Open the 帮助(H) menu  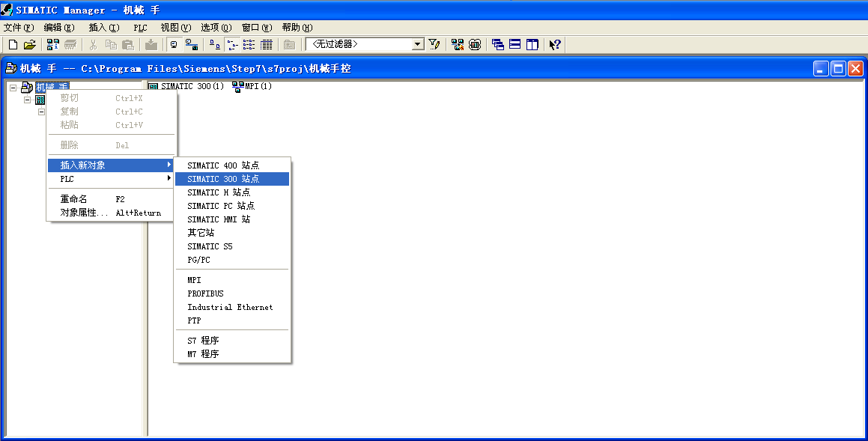tap(297, 28)
